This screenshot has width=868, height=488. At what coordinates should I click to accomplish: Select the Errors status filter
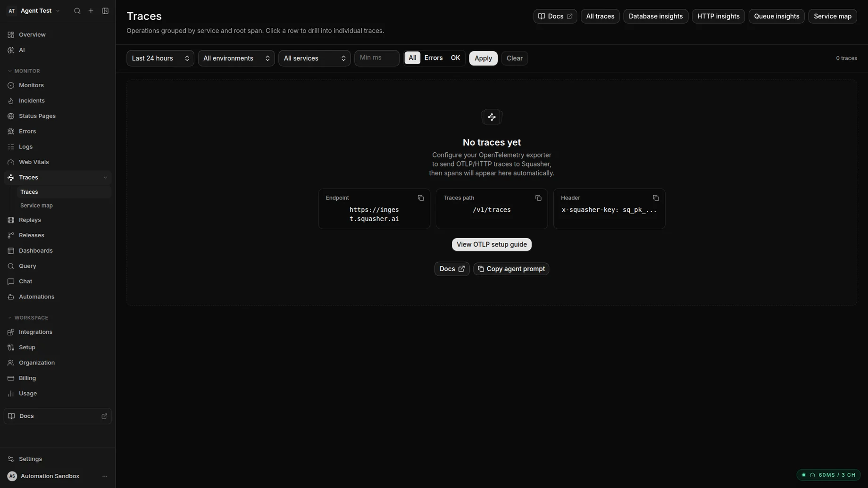click(x=434, y=58)
